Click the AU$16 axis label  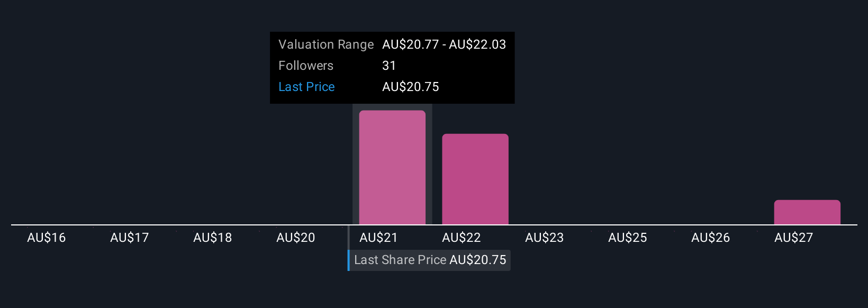pos(47,238)
